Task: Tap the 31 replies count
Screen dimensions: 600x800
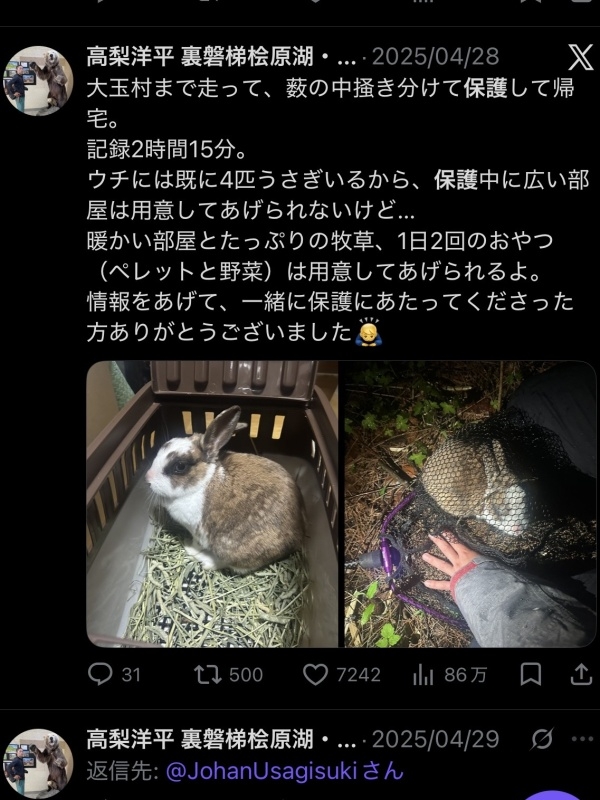Action: pyautogui.click(x=131, y=674)
